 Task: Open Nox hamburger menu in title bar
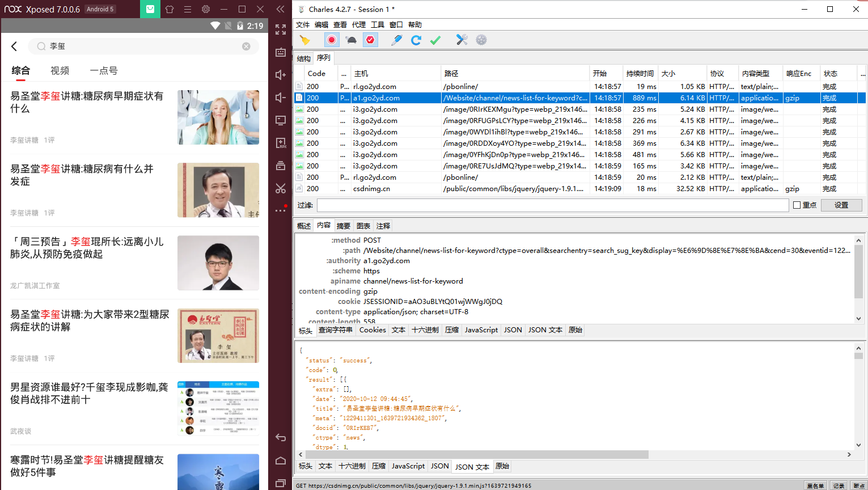pos(188,9)
